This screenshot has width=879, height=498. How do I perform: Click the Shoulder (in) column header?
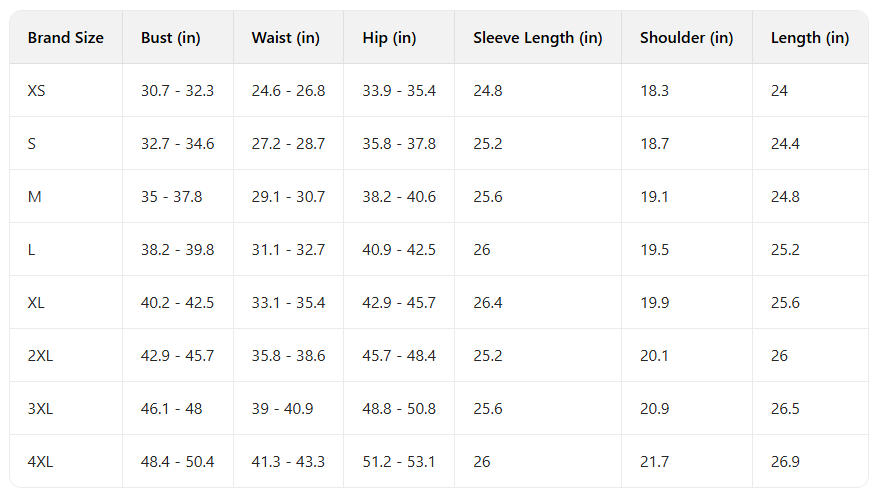(x=686, y=38)
